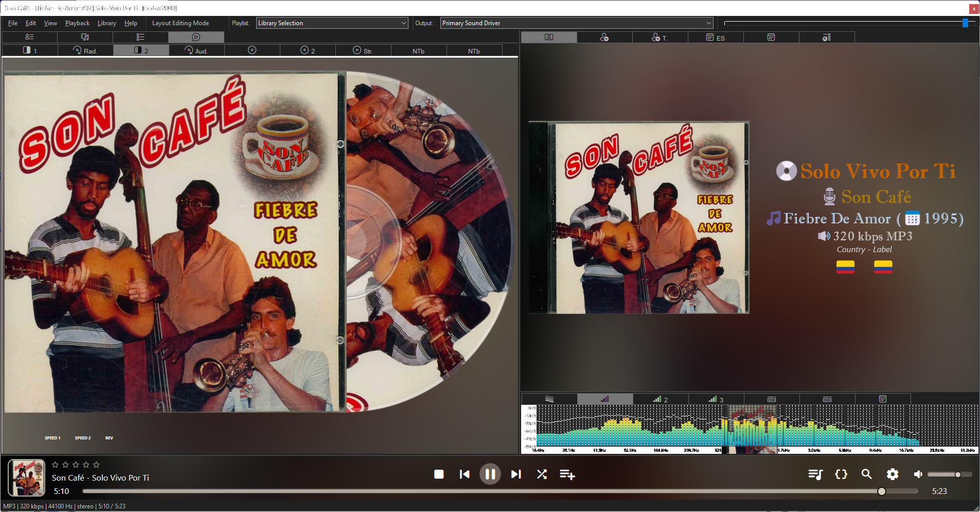Go to the previous track
Viewport: 980px width, 512px height.
tap(465, 474)
